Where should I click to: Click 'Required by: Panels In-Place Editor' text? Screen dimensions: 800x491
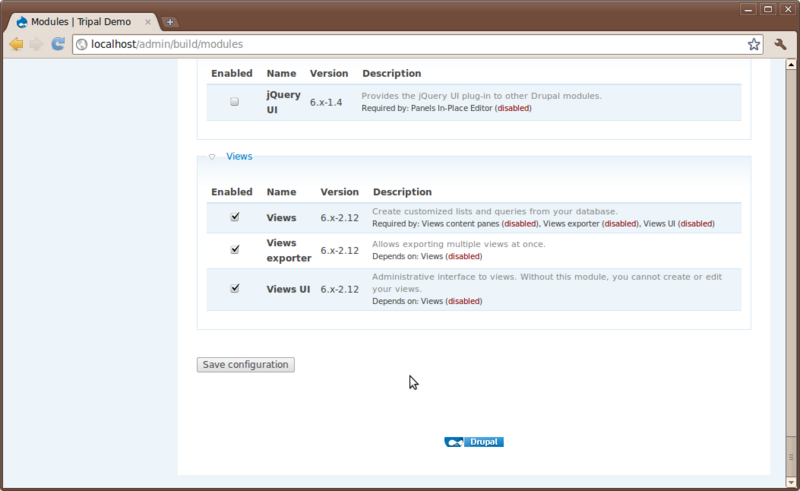(x=446, y=108)
